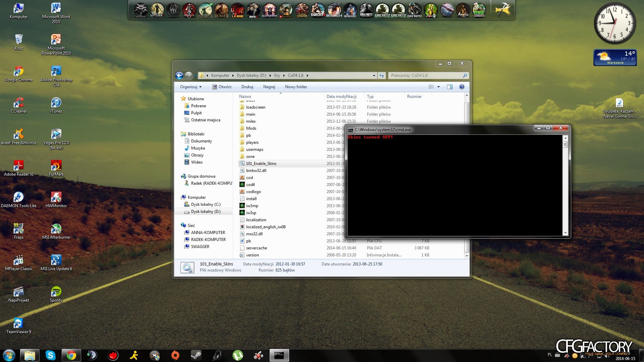Open uTorrent from the taskbar
The height and width of the screenshot is (362, 644).
click(238, 355)
